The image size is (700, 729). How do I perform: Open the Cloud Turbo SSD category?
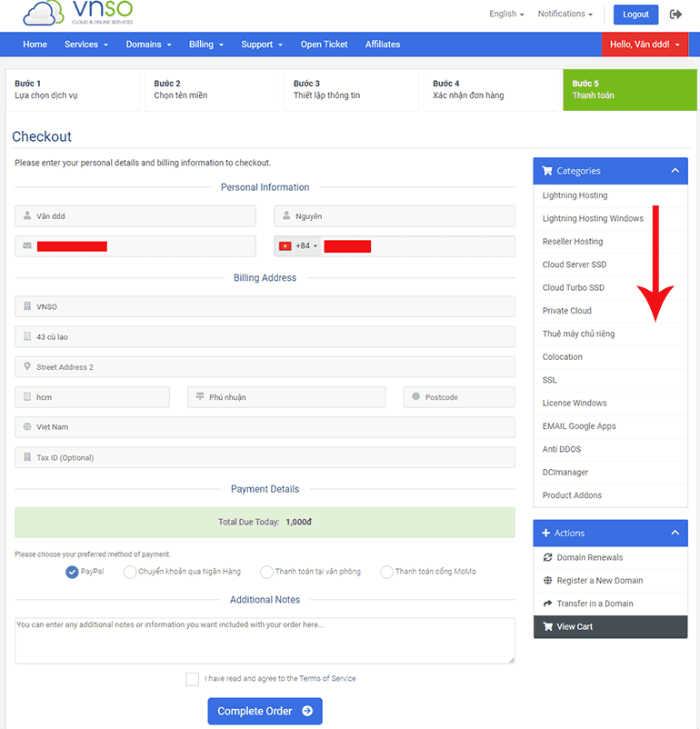(x=610, y=288)
